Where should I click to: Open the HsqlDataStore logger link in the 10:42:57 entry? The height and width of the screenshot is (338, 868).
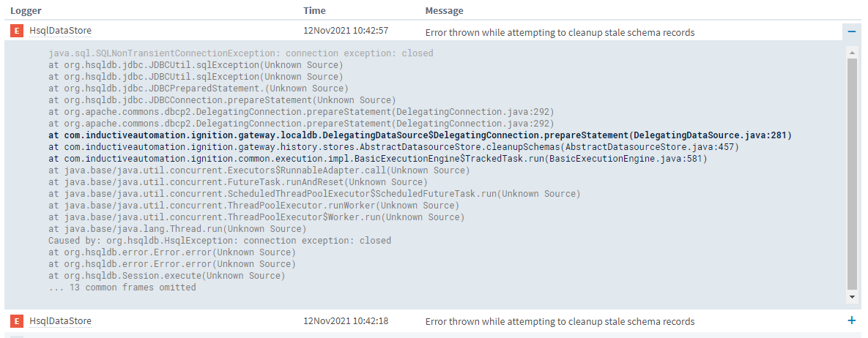[x=60, y=31]
